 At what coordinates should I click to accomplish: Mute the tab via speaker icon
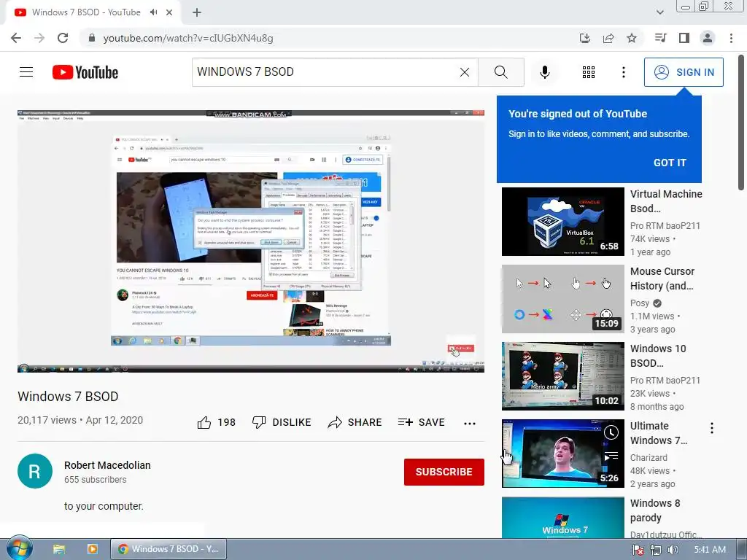click(x=153, y=12)
